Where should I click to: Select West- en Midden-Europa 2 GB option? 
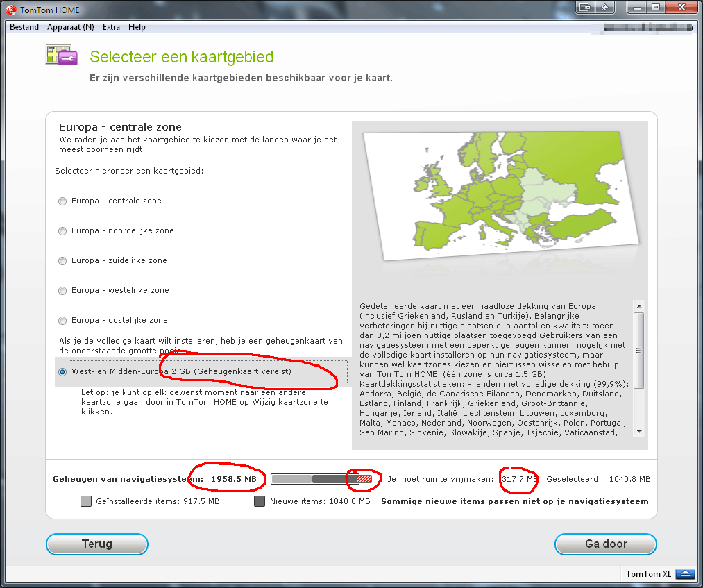[62, 372]
